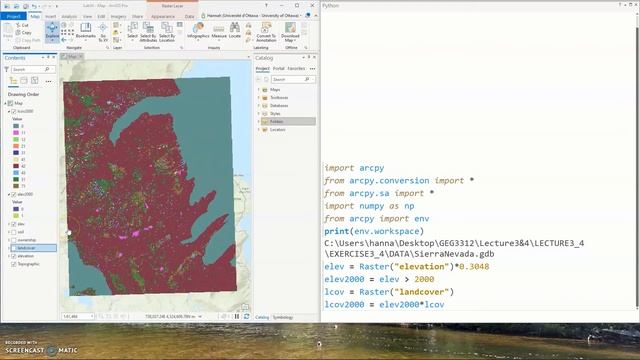
Task: Switch Catalog pane to Portal tab
Action: [278, 69]
